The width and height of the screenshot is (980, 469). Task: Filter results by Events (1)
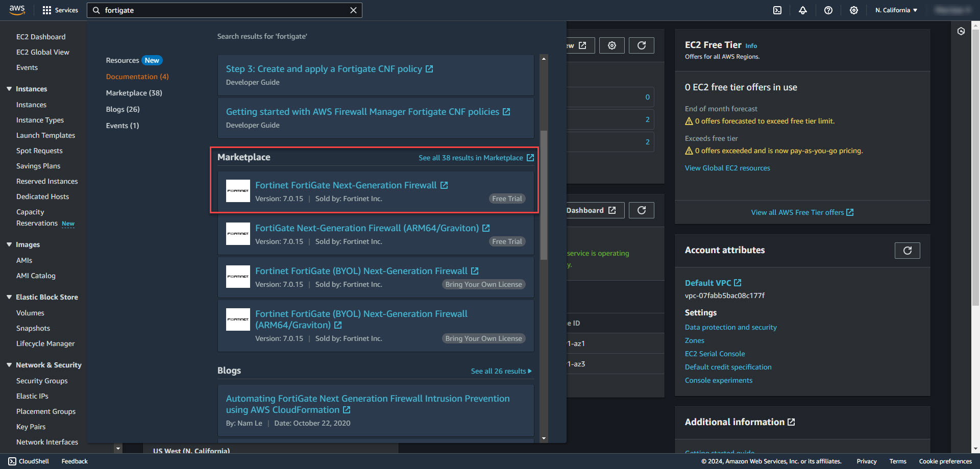122,126
